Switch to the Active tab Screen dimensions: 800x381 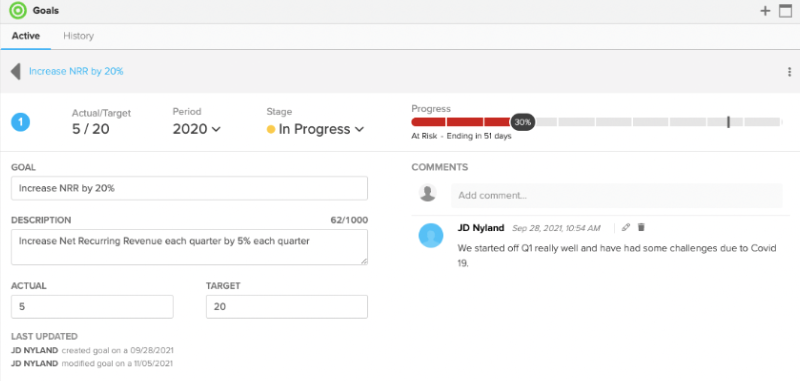(26, 36)
